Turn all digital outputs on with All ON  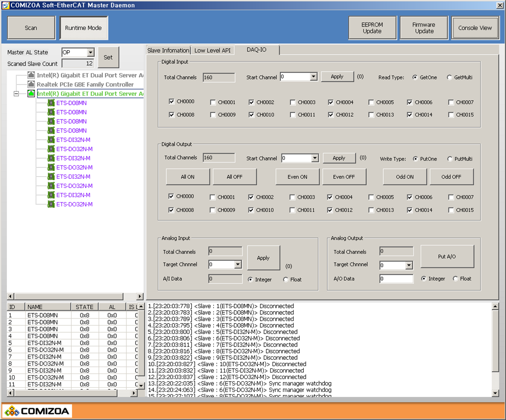click(188, 177)
